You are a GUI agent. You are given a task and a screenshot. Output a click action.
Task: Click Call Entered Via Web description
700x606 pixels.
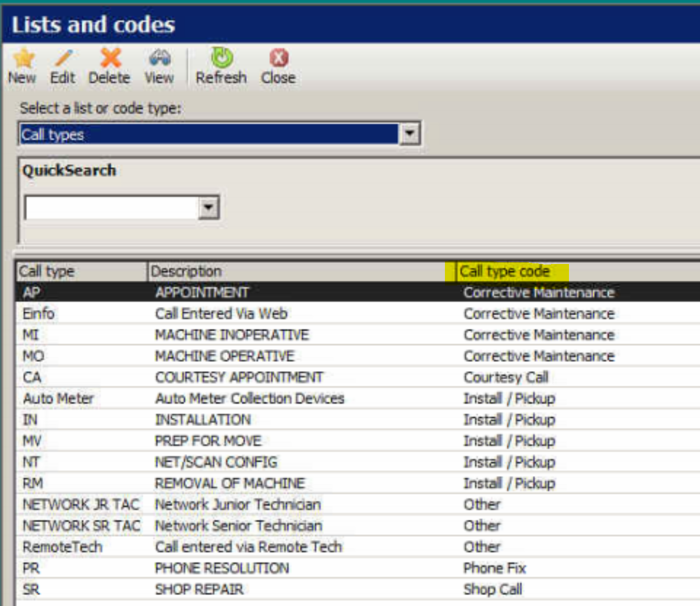tap(221, 313)
